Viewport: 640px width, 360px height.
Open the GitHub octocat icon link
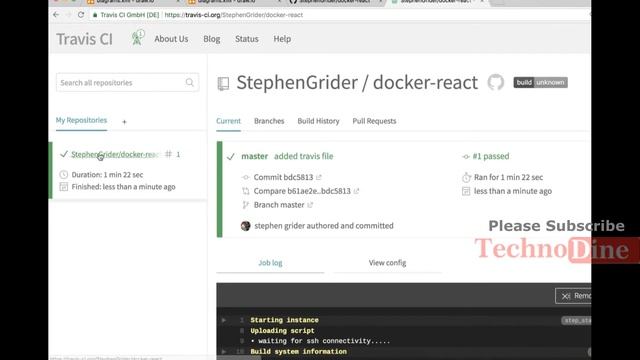[x=496, y=82]
